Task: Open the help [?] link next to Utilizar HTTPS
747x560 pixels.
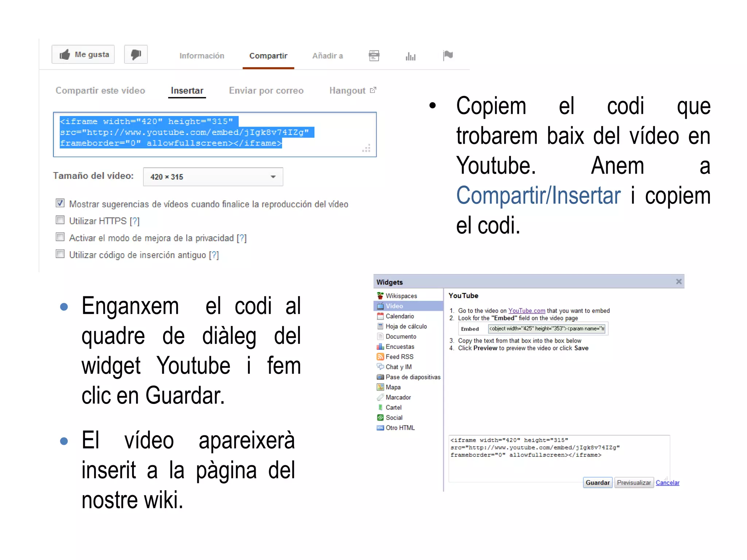Action: pos(135,221)
